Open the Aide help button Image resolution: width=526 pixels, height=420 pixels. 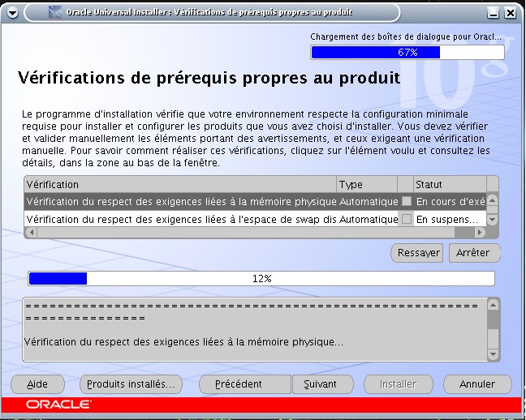[37, 384]
